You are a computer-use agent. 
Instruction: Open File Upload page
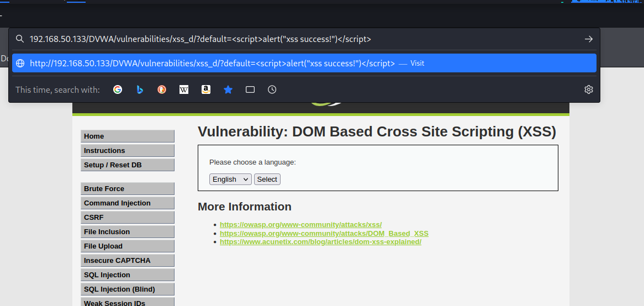point(128,246)
